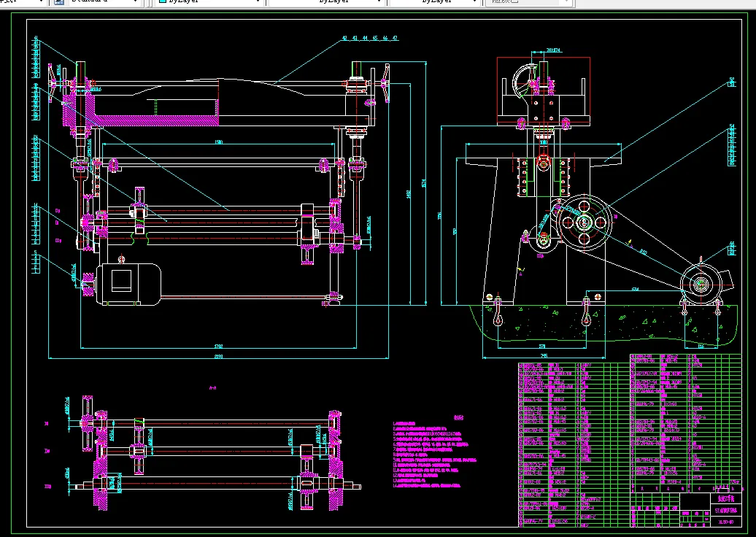The width and height of the screenshot is (756, 537).
Task: Open the linetype ByLayer dropdown
Action: coord(326,2)
